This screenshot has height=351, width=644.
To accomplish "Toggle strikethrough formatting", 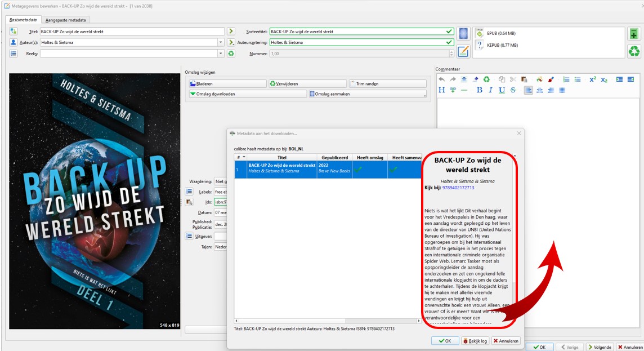I will click(x=513, y=90).
